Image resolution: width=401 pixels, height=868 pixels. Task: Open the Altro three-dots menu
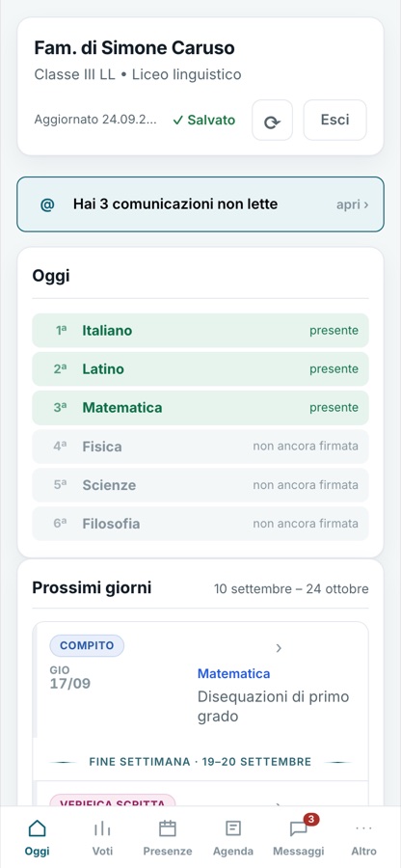[x=364, y=828]
